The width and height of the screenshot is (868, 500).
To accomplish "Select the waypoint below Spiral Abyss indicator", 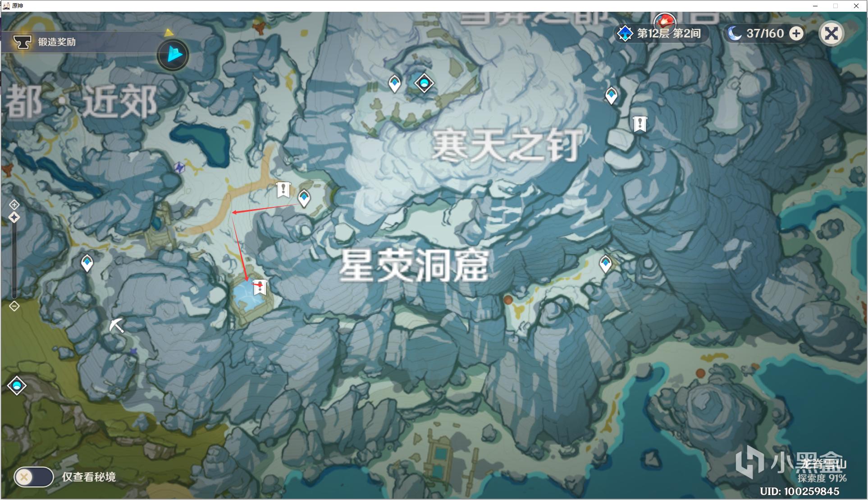I will tap(611, 96).
